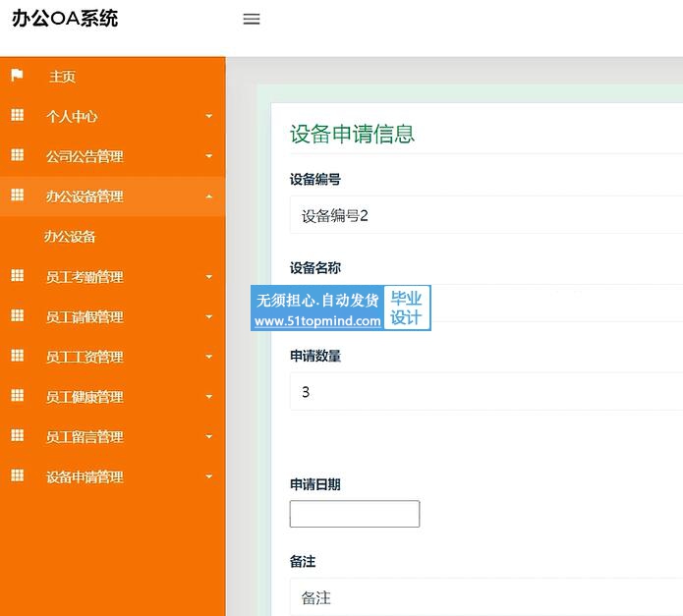The height and width of the screenshot is (616, 683).
Task: Open the 员工健康管理 menu item
Action: 113,397
